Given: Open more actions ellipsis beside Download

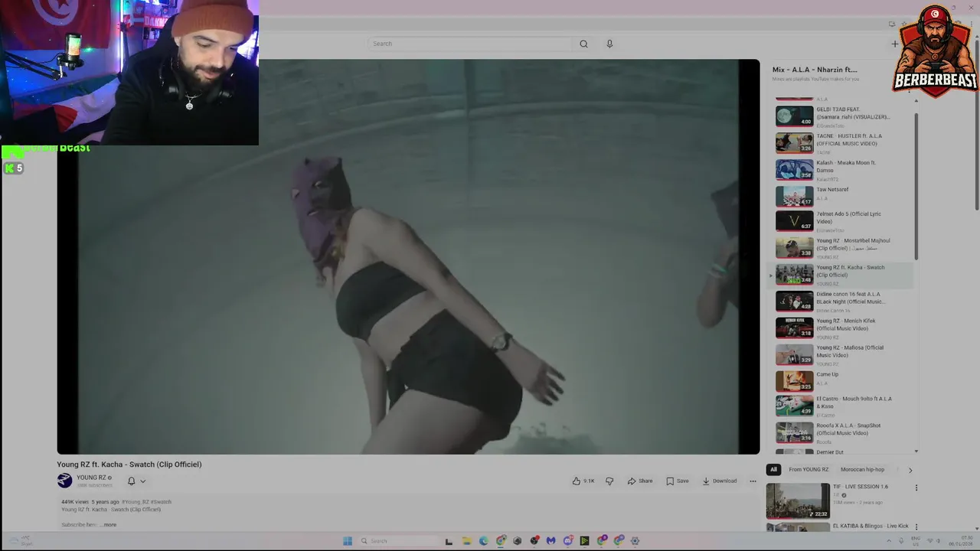Looking at the screenshot, I should pos(753,481).
